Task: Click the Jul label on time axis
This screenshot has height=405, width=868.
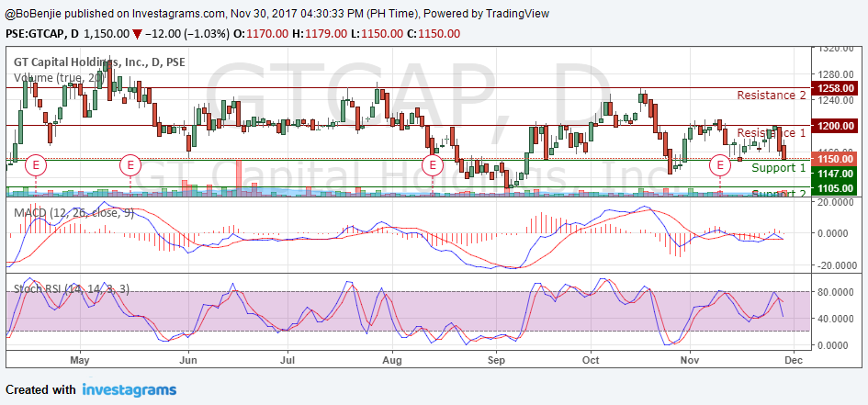Action: coord(287,359)
